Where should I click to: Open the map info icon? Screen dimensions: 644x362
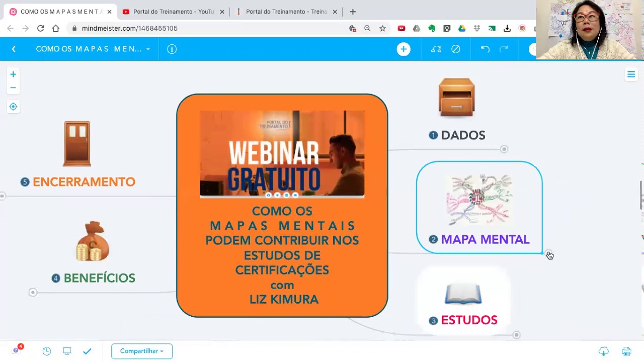172,49
